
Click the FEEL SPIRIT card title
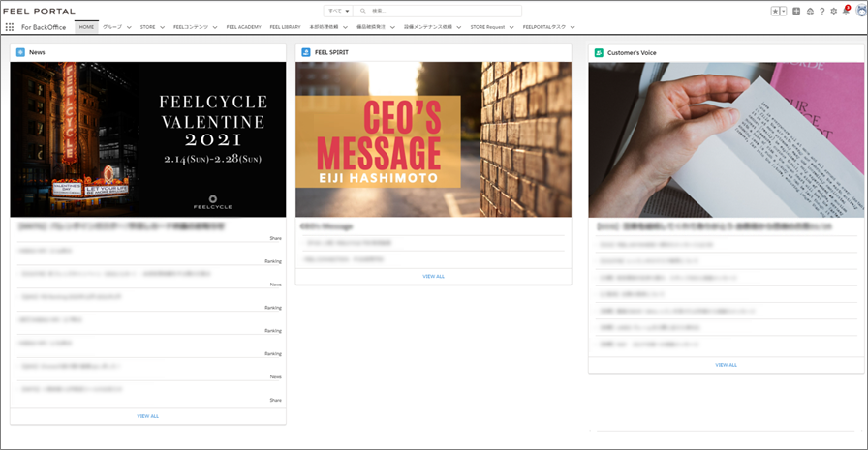tap(331, 52)
